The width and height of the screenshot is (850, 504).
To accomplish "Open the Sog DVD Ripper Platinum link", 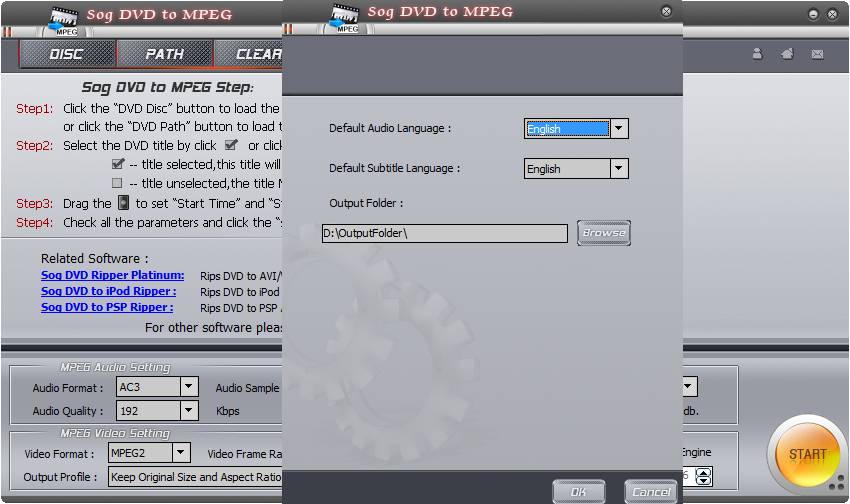I will coord(113,275).
